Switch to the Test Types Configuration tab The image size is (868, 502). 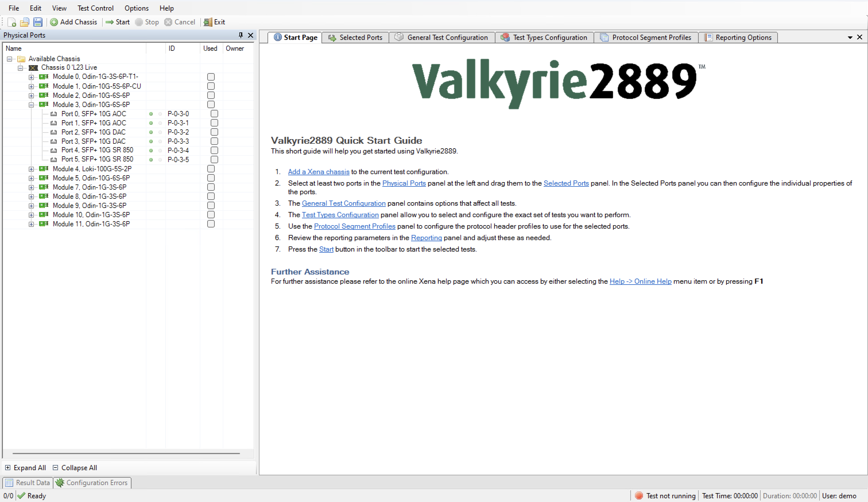point(544,38)
